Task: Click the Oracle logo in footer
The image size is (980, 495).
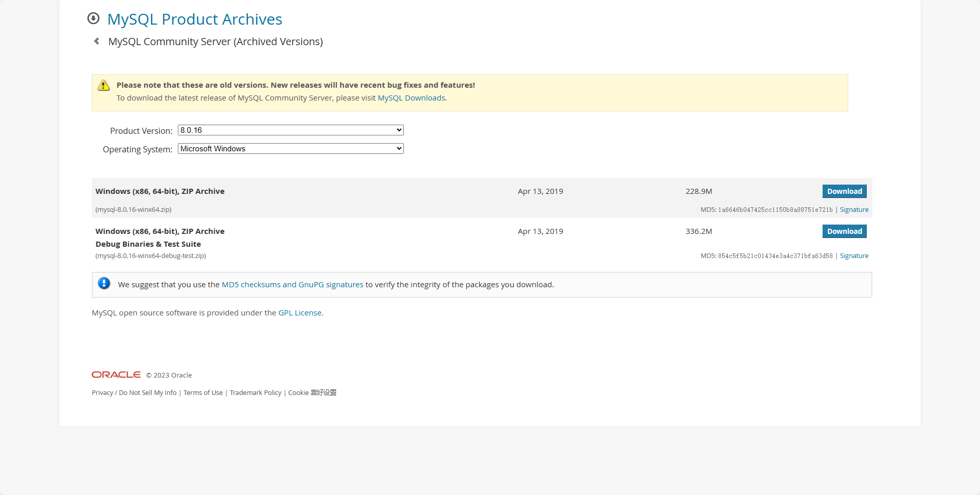Action: pyautogui.click(x=116, y=375)
